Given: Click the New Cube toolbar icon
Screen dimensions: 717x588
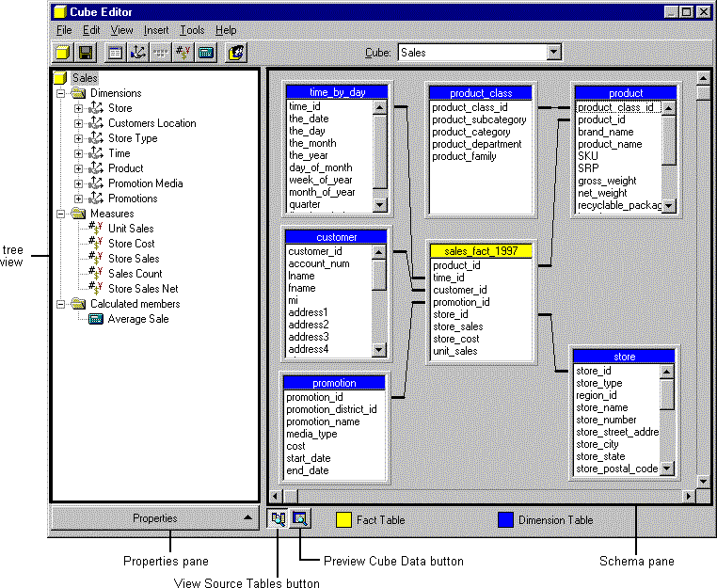Looking at the screenshot, I should 63,53.
